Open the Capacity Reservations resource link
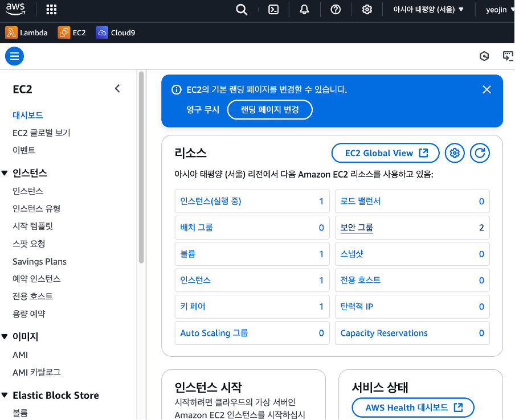Image resolution: width=515 pixels, height=420 pixels. pyautogui.click(x=384, y=333)
